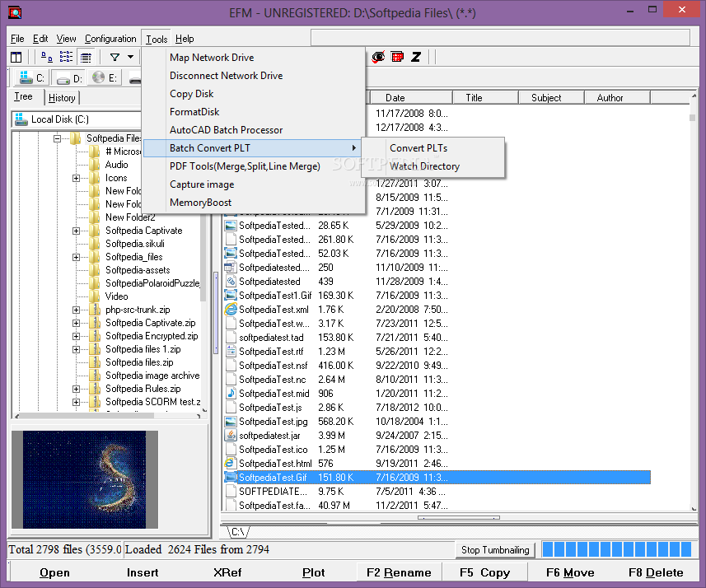Click the Open button
Image resolution: width=706 pixels, height=588 pixels.
pos(54,572)
